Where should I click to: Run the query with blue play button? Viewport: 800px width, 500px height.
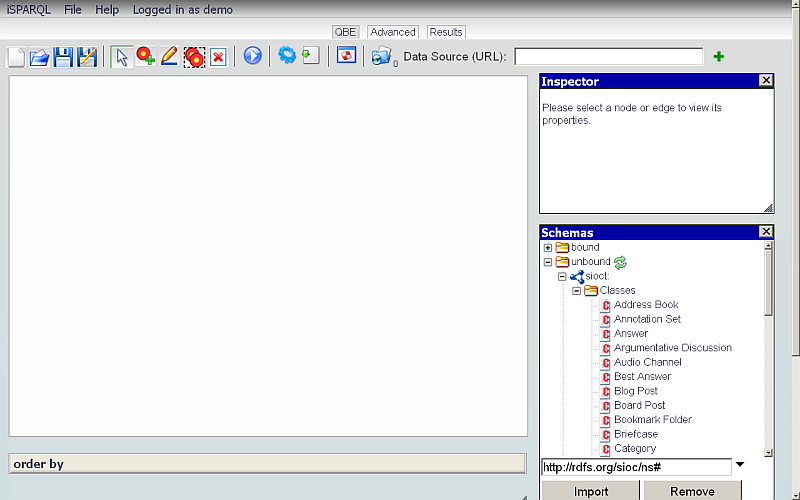tap(253, 56)
